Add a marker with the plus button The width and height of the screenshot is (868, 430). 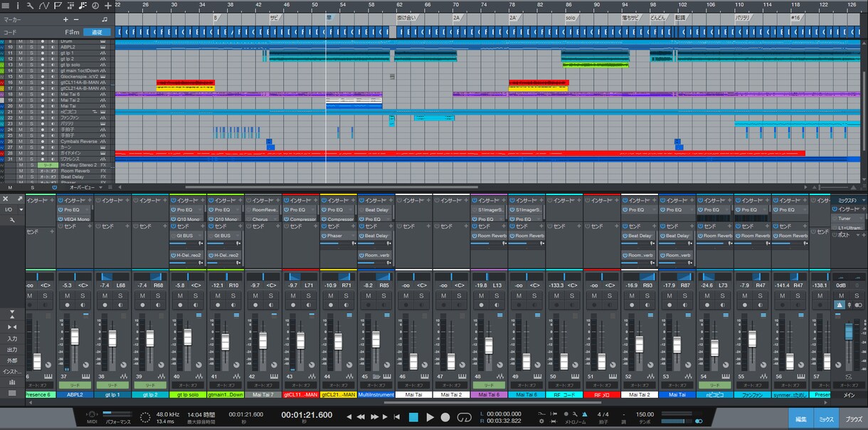[x=66, y=19]
